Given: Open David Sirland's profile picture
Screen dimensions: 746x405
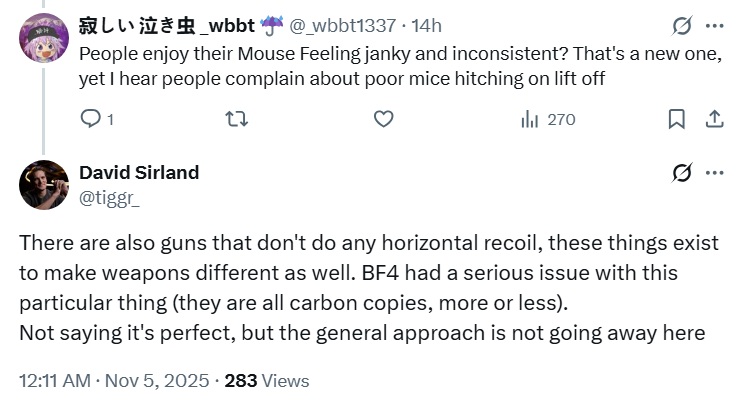Looking at the screenshot, I should [x=43, y=184].
